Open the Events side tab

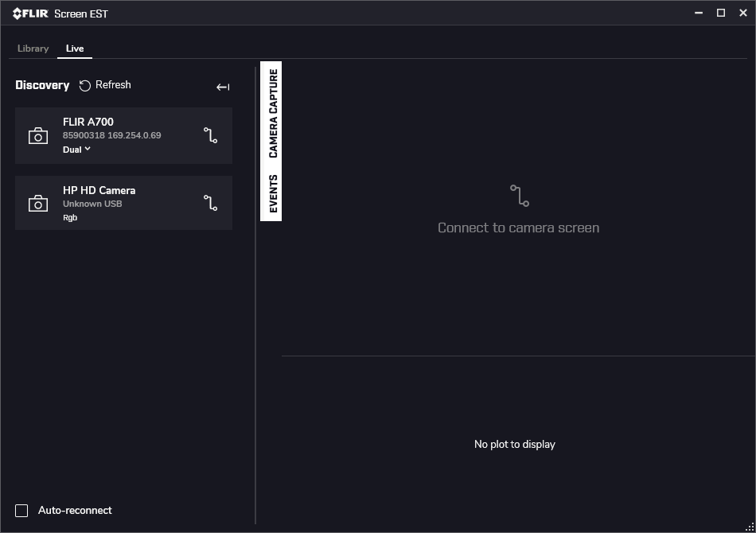(272, 193)
